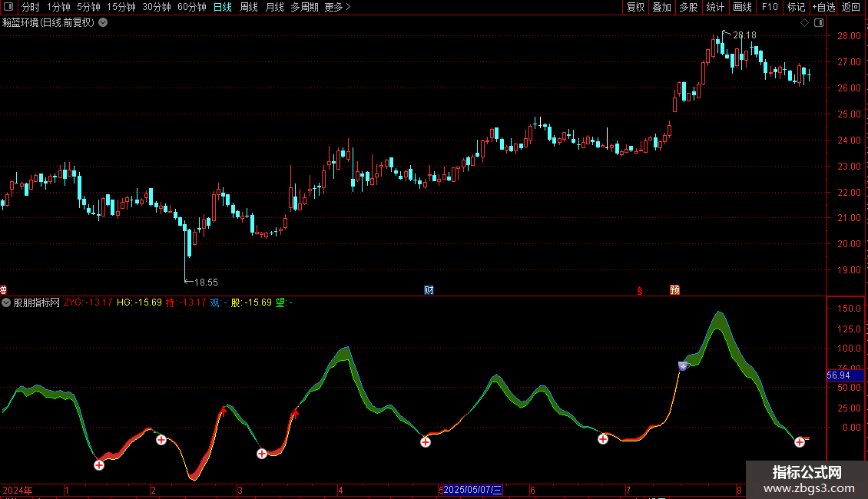Click the 望: - value
868x499 pixels.
284,302
